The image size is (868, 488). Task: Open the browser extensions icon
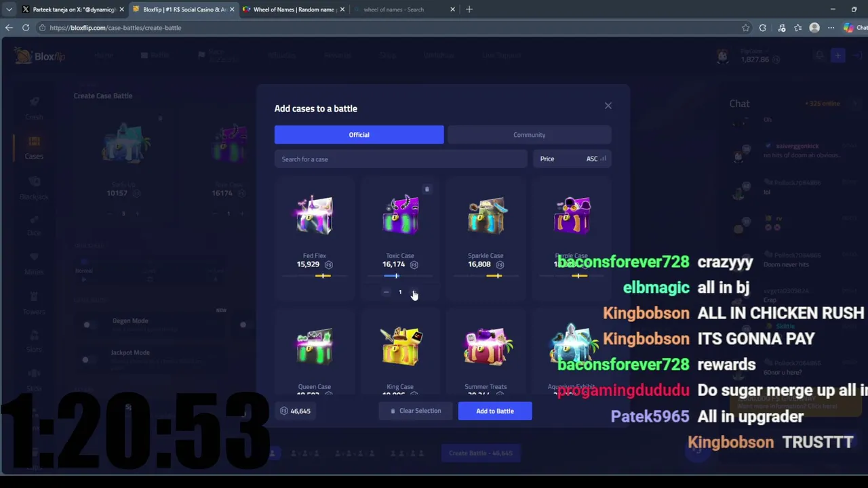tap(763, 28)
